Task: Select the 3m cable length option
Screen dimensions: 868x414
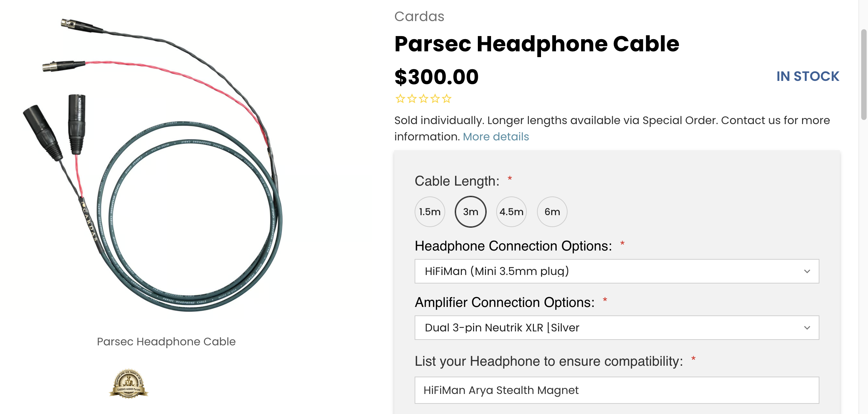Action: pos(470,212)
